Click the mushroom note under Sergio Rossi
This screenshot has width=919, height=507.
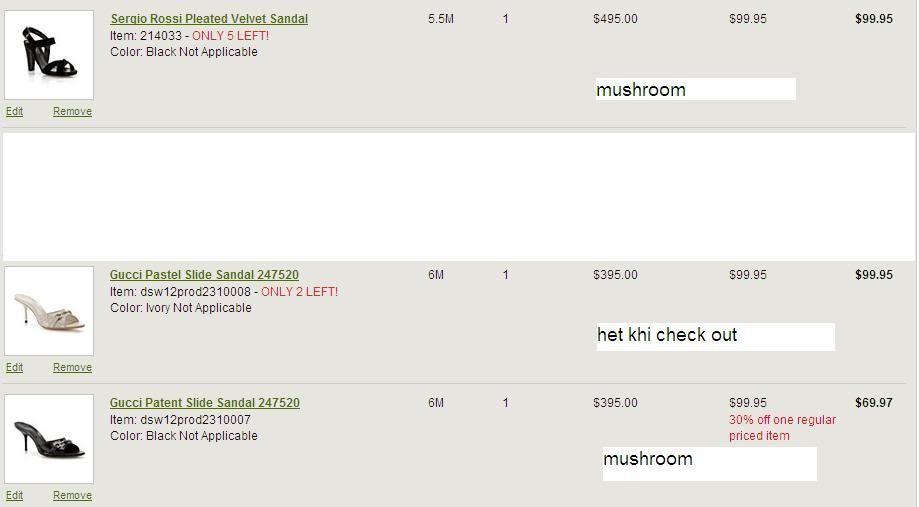click(x=641, y=90)
